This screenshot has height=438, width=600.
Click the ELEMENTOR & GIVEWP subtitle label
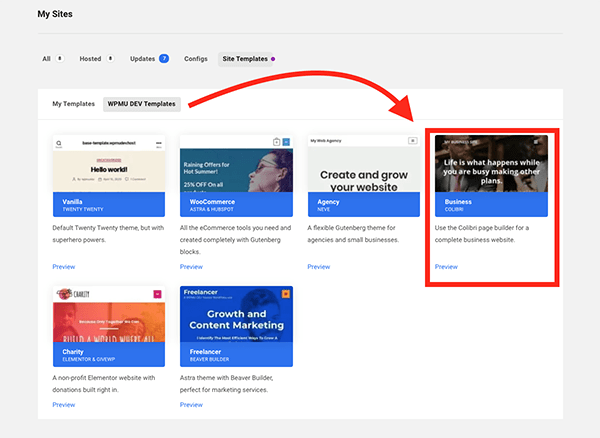pyautogui.click(x=88, y=359)
